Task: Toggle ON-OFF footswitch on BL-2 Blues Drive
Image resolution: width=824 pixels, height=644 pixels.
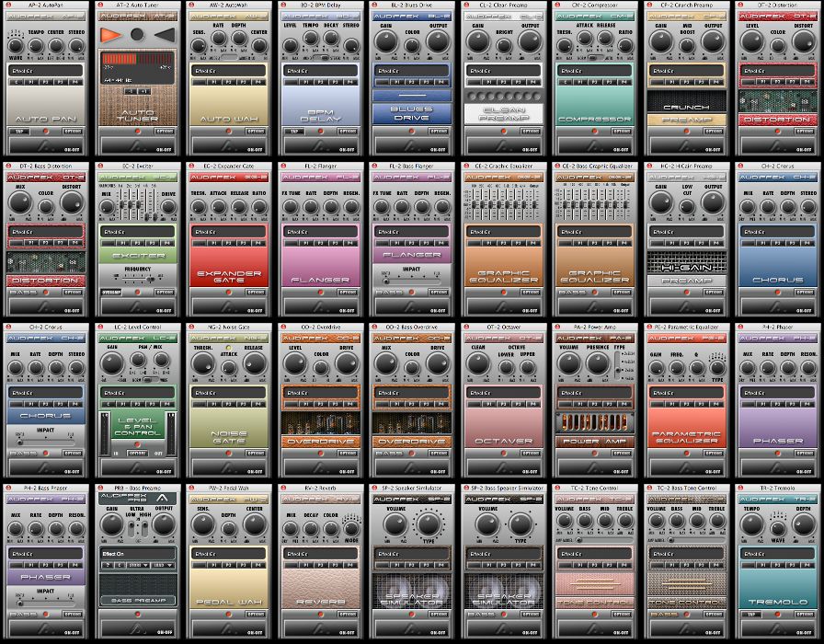Action: tap(412, 145)
